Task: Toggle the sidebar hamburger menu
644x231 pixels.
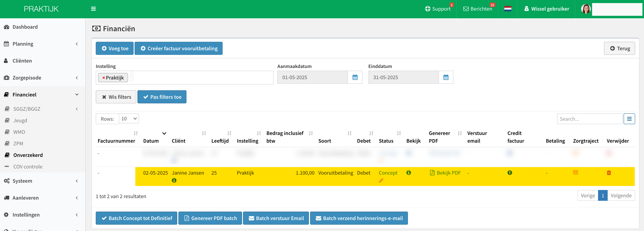Action: tap(93, 9)
